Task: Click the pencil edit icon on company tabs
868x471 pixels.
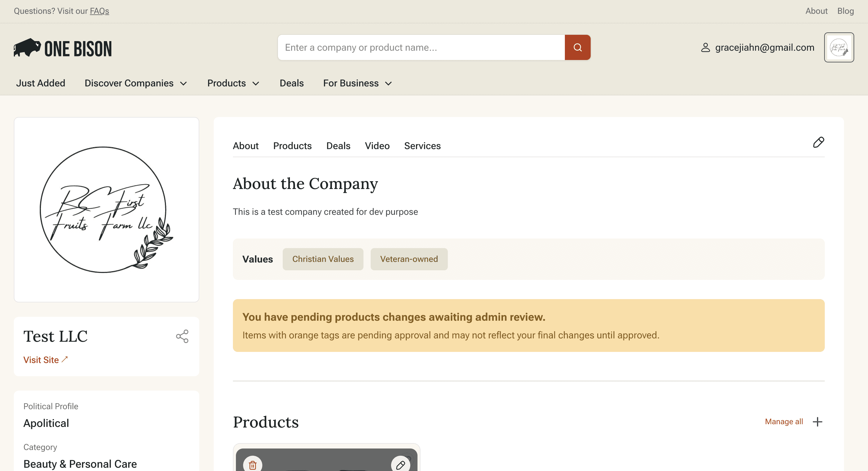Action: (x=818, y=142)
